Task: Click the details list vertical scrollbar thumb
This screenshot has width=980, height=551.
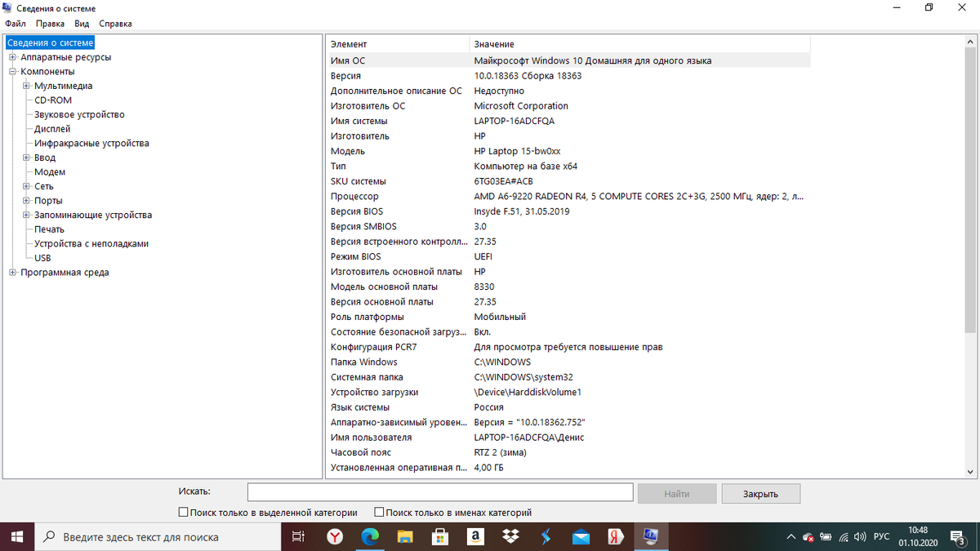Action: coord(970,190)
